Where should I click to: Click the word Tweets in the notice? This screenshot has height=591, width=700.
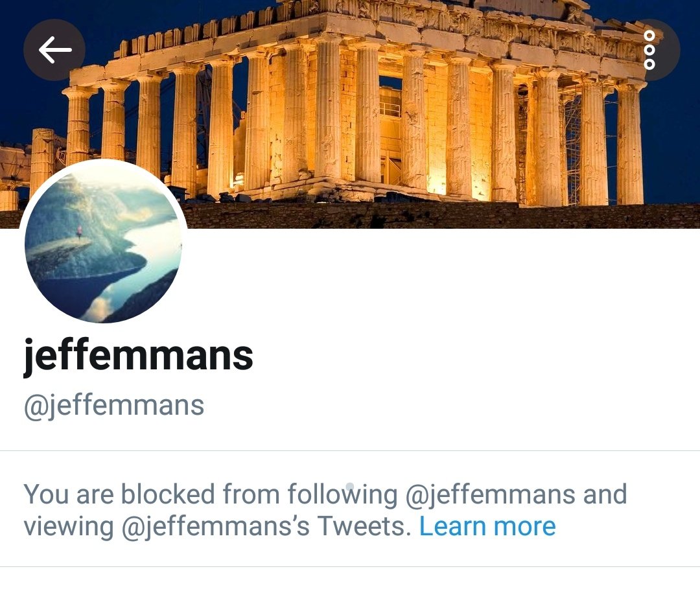(x=364, y=526)
